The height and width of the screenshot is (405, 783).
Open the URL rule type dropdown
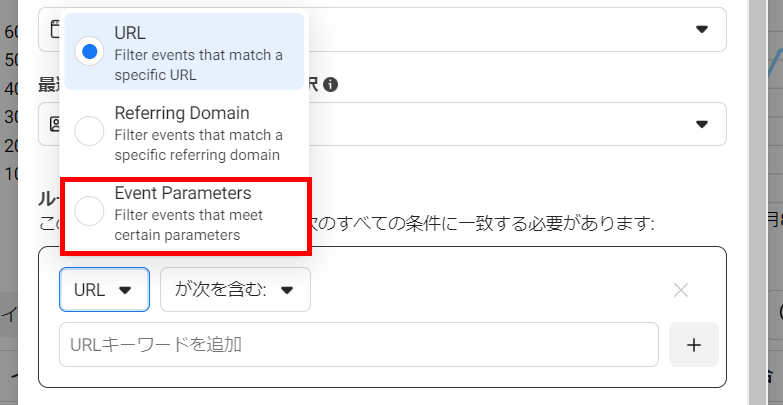pyautogui.click(x=104, y=290)
